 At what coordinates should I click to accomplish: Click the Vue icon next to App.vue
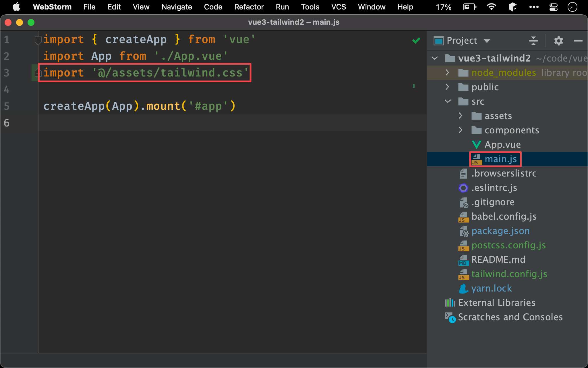tap(476, 145)
